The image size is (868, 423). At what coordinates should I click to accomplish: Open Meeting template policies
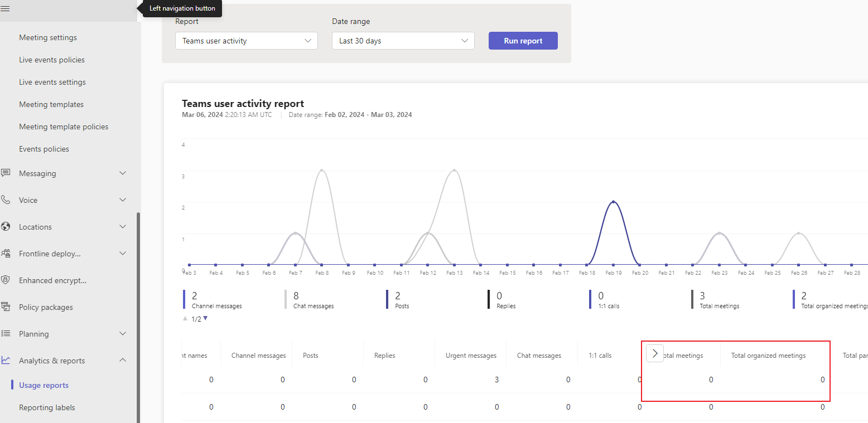pos(64,127)
